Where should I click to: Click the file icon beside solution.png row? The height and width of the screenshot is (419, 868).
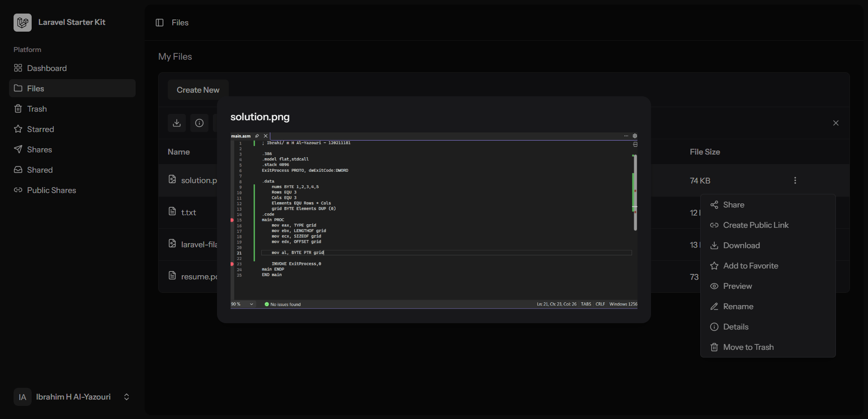pos(172,179)
